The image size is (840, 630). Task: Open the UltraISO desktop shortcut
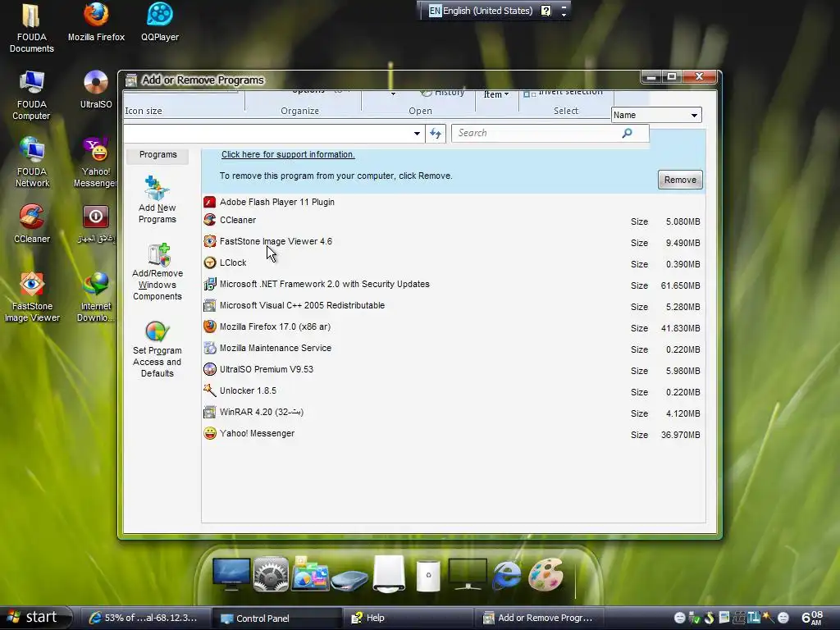pyautogui.click(x=96, y=89)
